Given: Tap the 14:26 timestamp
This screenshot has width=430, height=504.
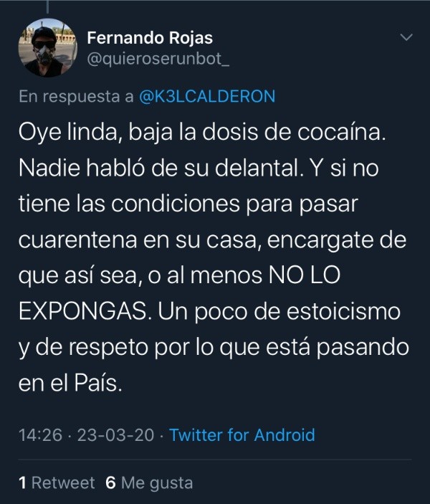Looking at the screenshot, I should coord(40,435).
